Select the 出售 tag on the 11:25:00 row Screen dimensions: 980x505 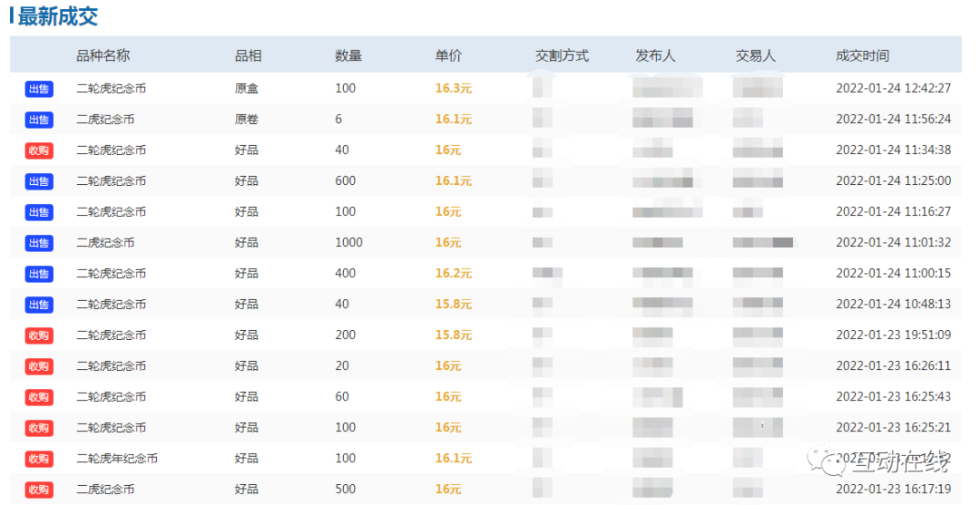coord(39,181)
